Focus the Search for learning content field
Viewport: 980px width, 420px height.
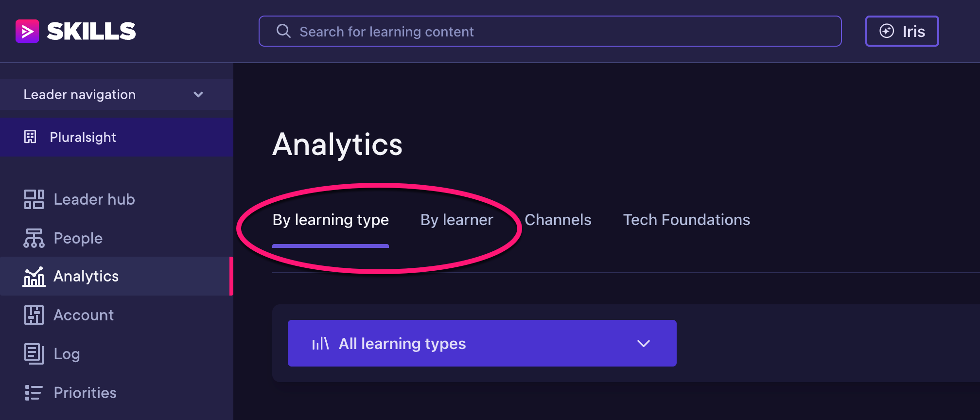tap(550, 31)
